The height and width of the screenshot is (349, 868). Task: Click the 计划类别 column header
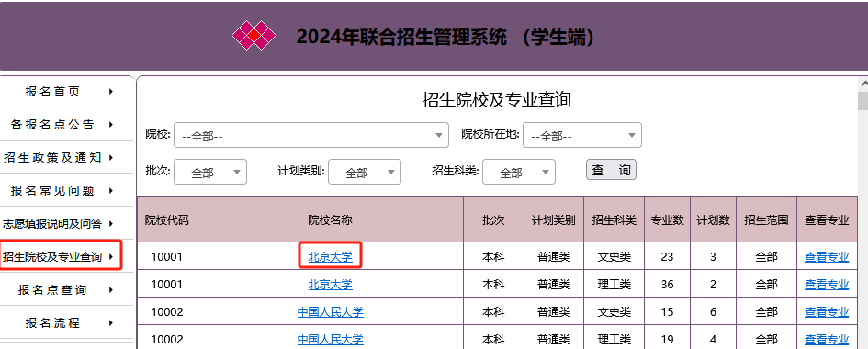[x=554, y=220]
